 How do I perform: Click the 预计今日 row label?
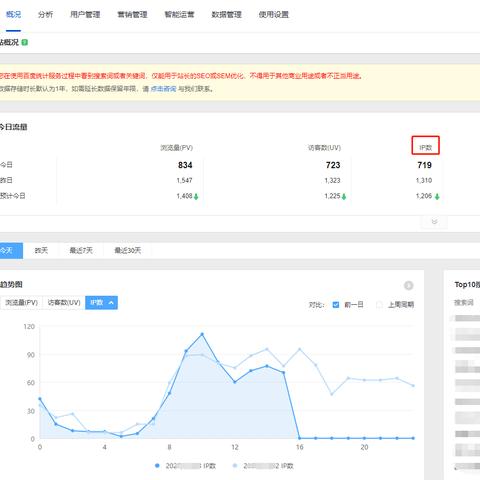(x=13, y=196)
